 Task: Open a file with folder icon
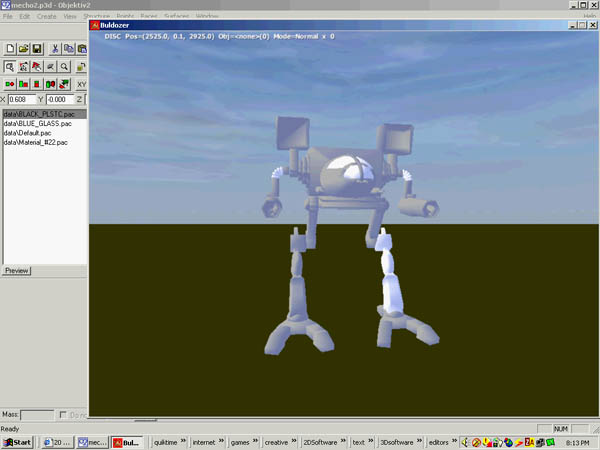tap(23, 49)
